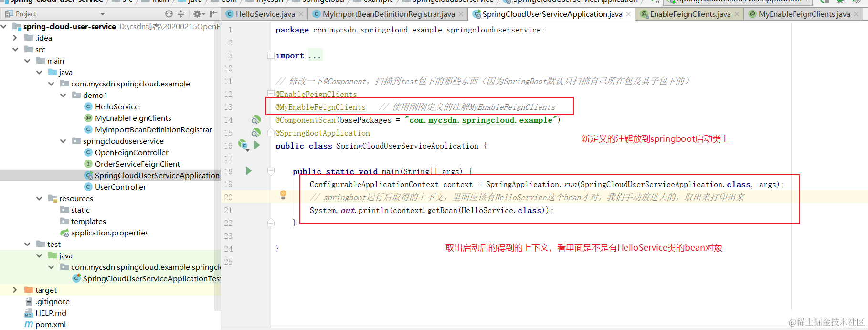
Task: Select the static folder
Action: (80, 210)
